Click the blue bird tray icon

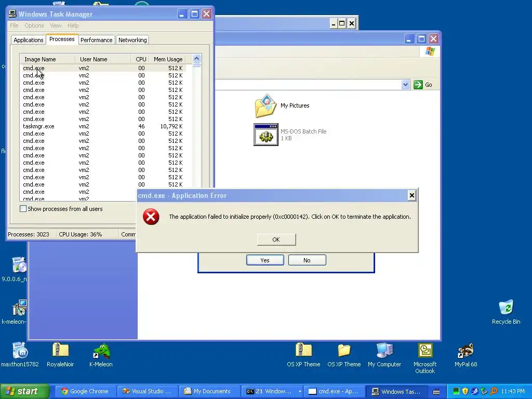(x=474, y=391)
